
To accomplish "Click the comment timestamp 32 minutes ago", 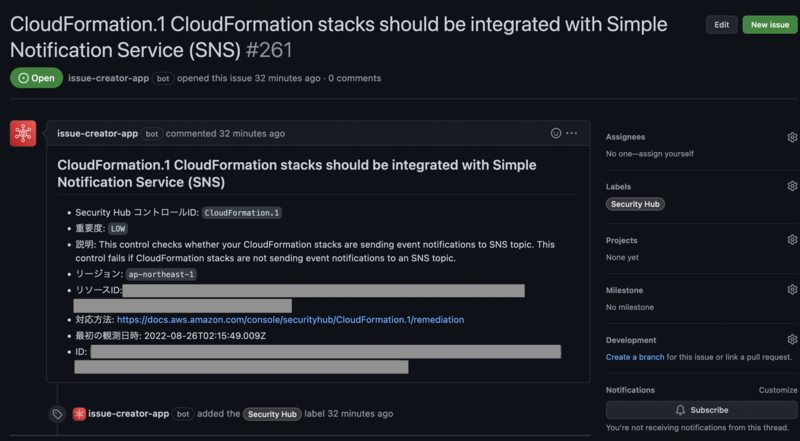I will (252, 134).
